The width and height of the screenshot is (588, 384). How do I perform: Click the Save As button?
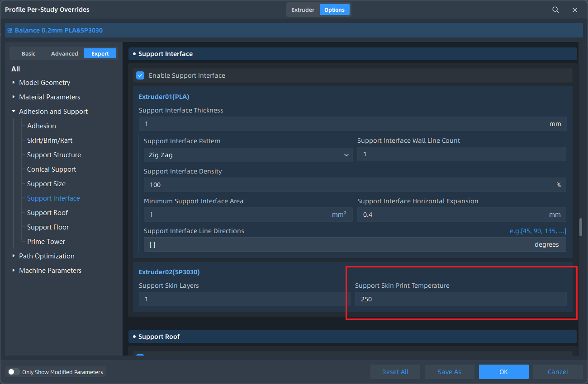pos(450,372)
